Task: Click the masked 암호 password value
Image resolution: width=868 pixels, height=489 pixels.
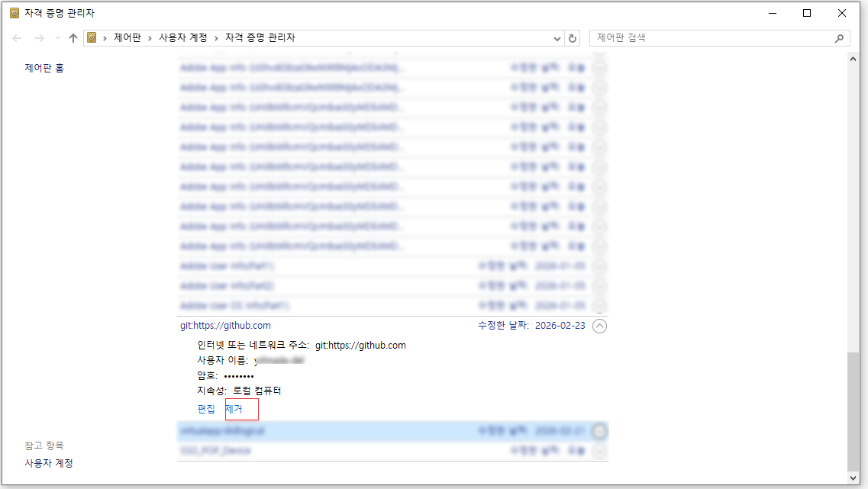Action: pos(239,376)
